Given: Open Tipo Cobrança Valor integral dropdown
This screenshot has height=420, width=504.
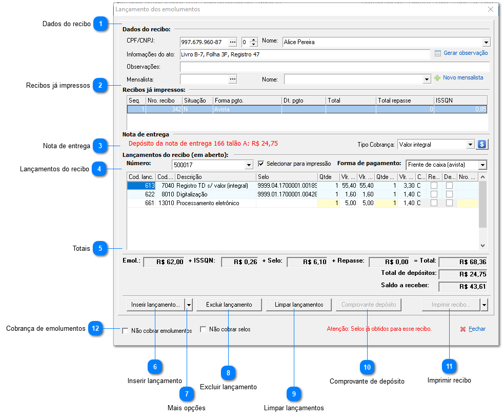Looking at the screenshot, I should (x=470, y=145).
